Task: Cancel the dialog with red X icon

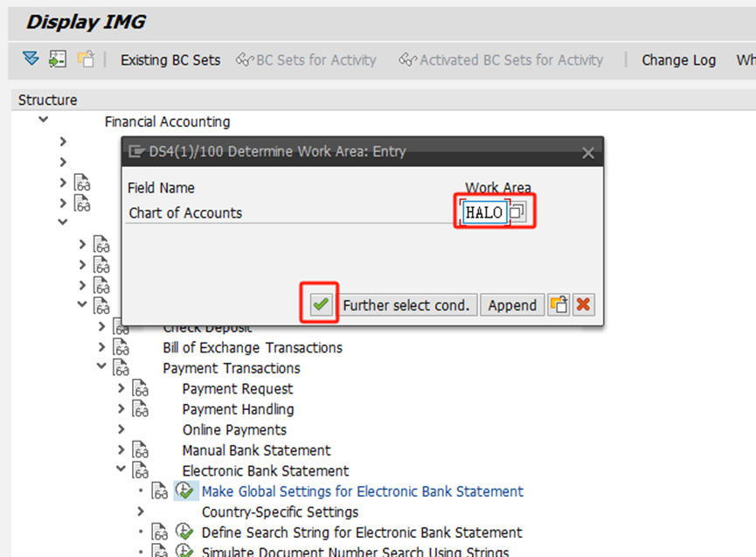Action: pos(583,305)
